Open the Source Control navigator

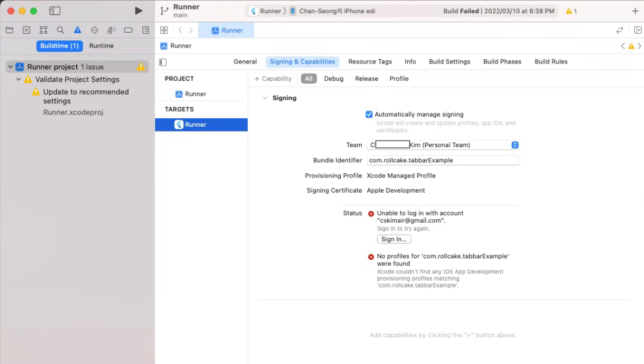[27, 30]
